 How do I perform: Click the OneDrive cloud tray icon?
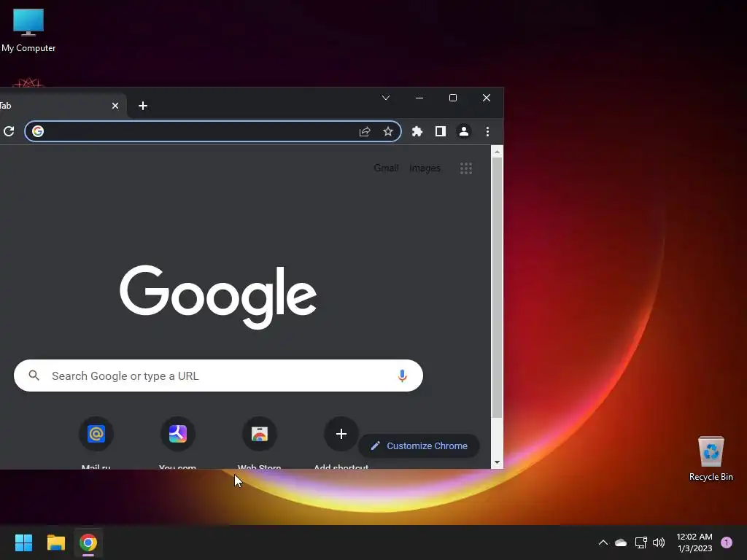pos(621,542)
